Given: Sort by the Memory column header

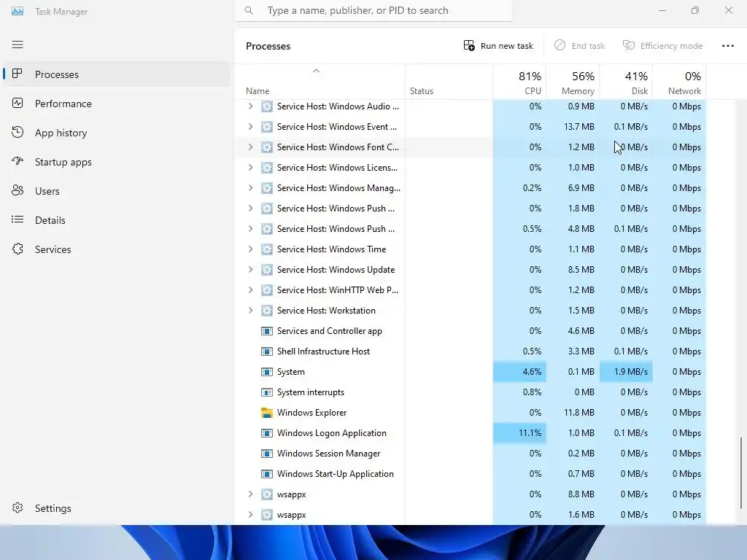Looking at the screenshot, I should point(573,82).
